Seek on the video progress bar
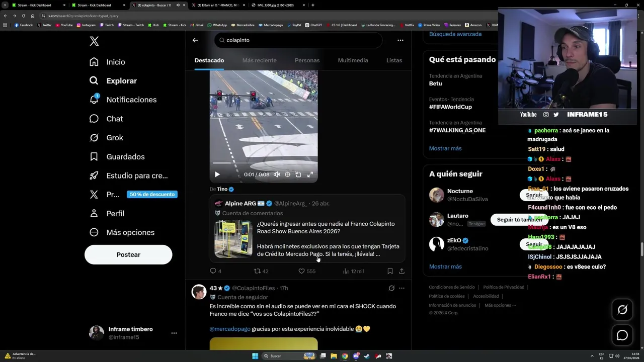Viewport: 644px width, 362px height. pyautogui.click(x=264, y=163)
